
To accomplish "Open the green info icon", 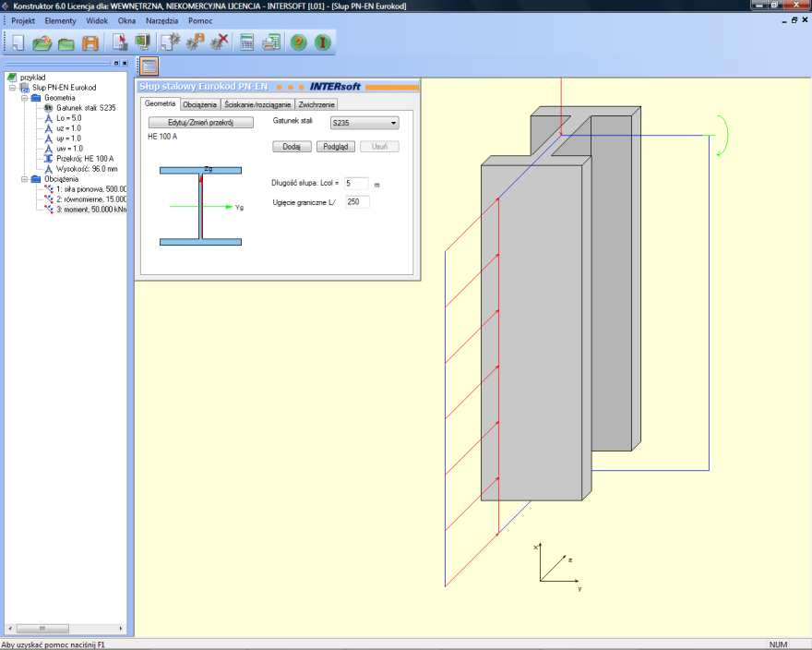I will (323, 42).
